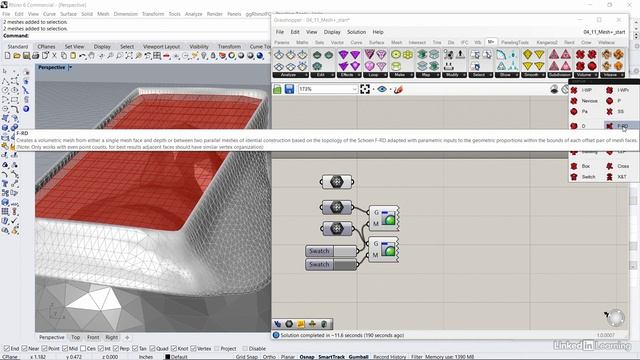
Task: Toggle the Gumball status bar button
Action: click(359, 357)
